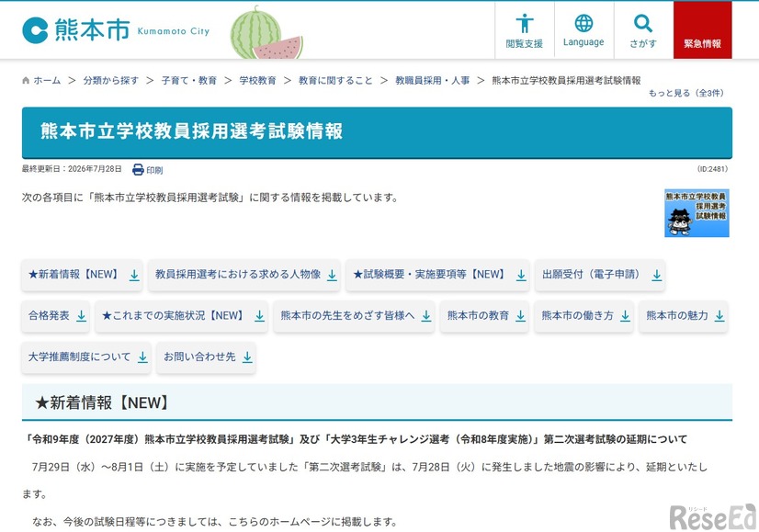Viewport: 759px width, 532px height.
Task: Click the current page breadcrumb 熊本市立学校教員採用選考試験情報
Action: click(566, 80)
